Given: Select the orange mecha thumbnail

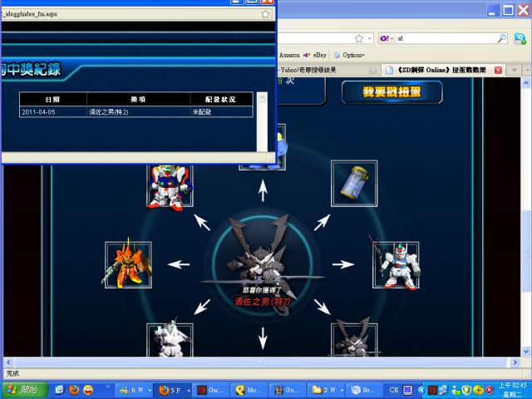Looking at the screenshot, I should (128, 264).
